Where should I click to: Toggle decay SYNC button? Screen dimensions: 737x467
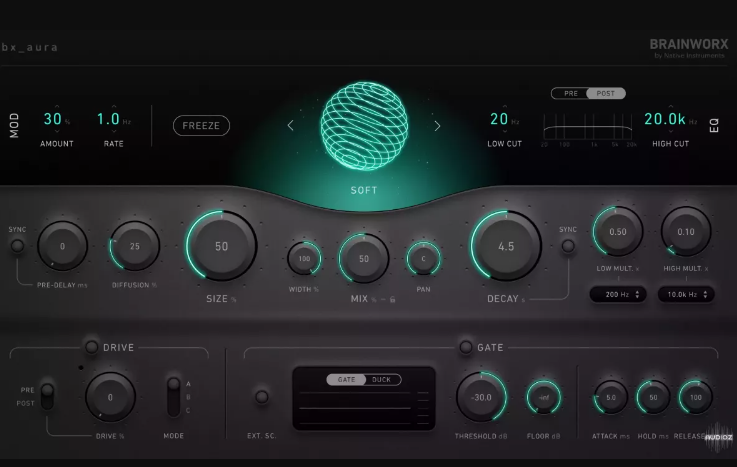(x=568, y=246)
